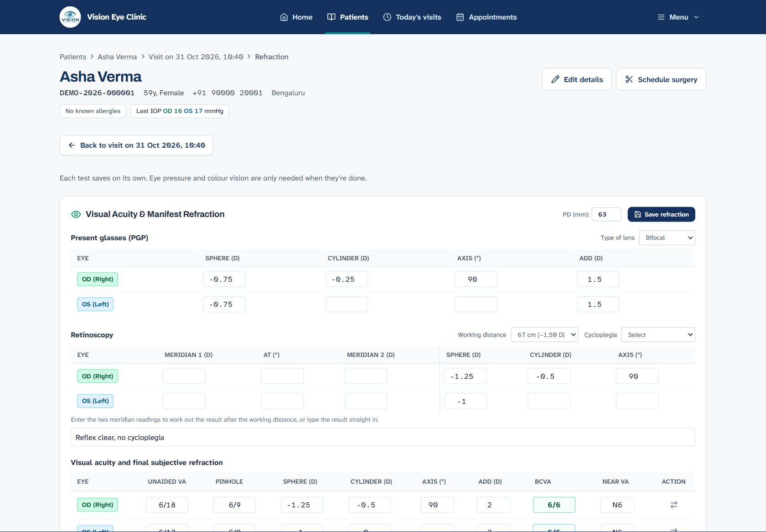Open the Type of lens dropdown
Image resolution: width=766 pixels, height=532 pixels.
click(667, 238)
